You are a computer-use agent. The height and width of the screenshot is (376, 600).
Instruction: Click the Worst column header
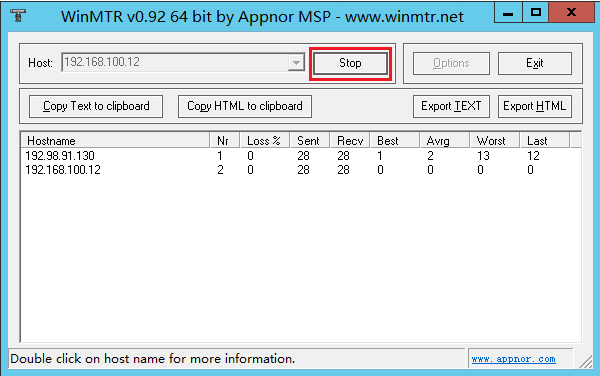pyautogui.click(x=494, y=141)
